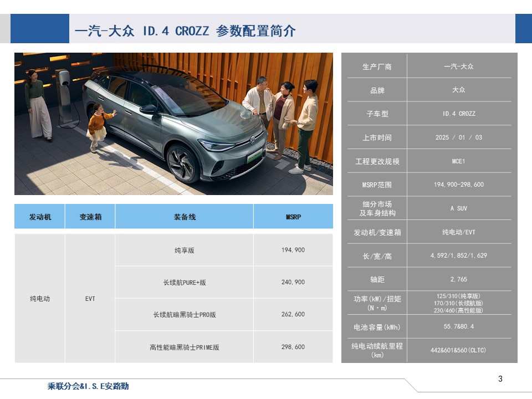The width and height of the screenshot is (532, 399).
Task: Click the "变速箱" column header
Action: click(90, 217)
